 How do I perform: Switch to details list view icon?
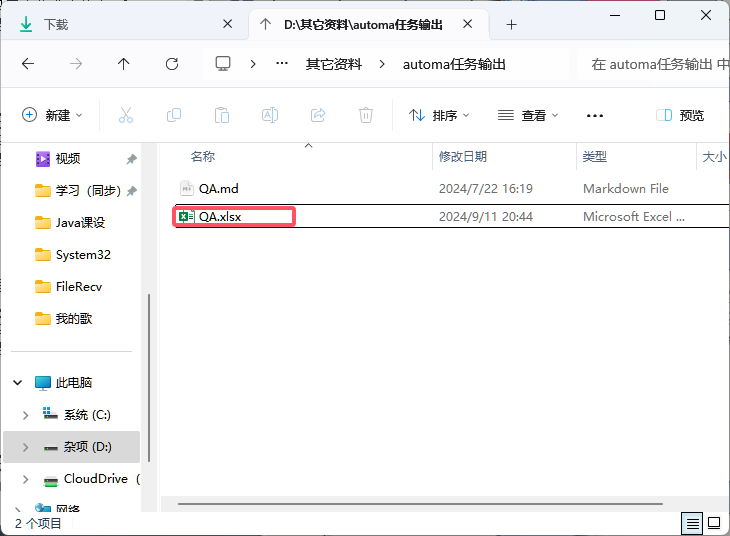click(692, 523)
